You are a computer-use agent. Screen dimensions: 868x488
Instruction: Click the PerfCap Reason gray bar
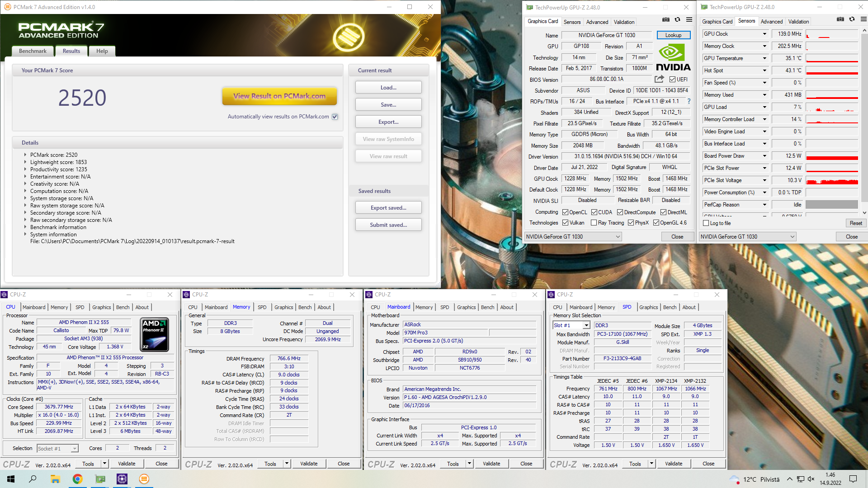point(832,205)
